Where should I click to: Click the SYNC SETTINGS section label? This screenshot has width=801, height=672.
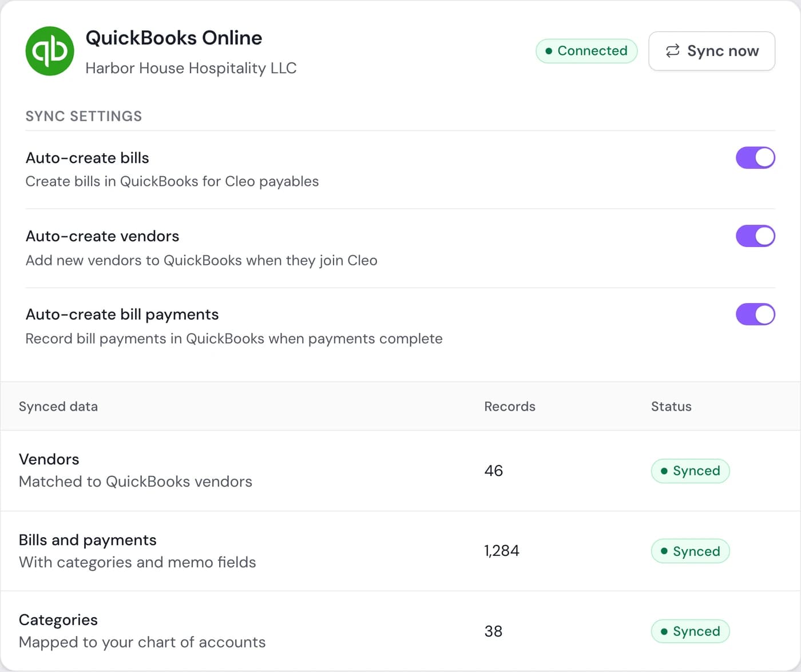click(x=84, y=116)
